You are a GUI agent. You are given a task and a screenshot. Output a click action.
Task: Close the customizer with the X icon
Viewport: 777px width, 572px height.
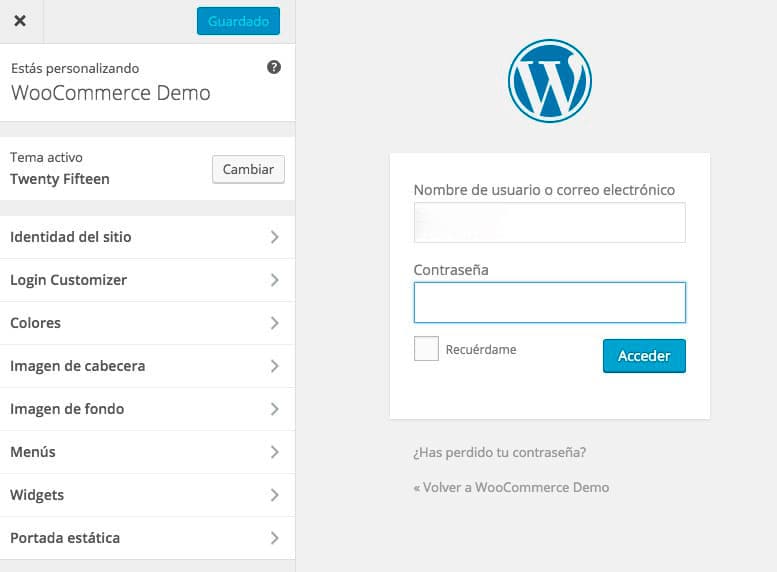coord(20,21)
